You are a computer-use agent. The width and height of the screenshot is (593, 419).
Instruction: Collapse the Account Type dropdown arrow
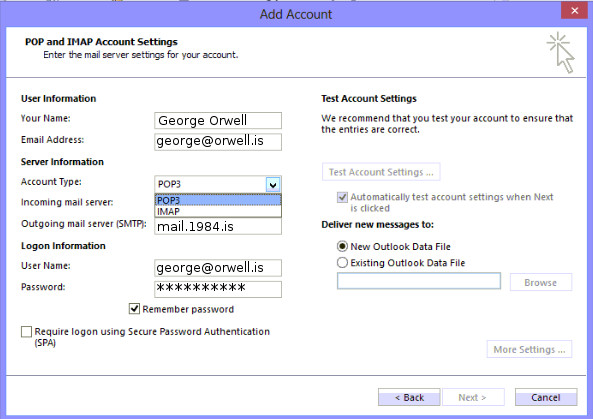(x=273, y=185)
